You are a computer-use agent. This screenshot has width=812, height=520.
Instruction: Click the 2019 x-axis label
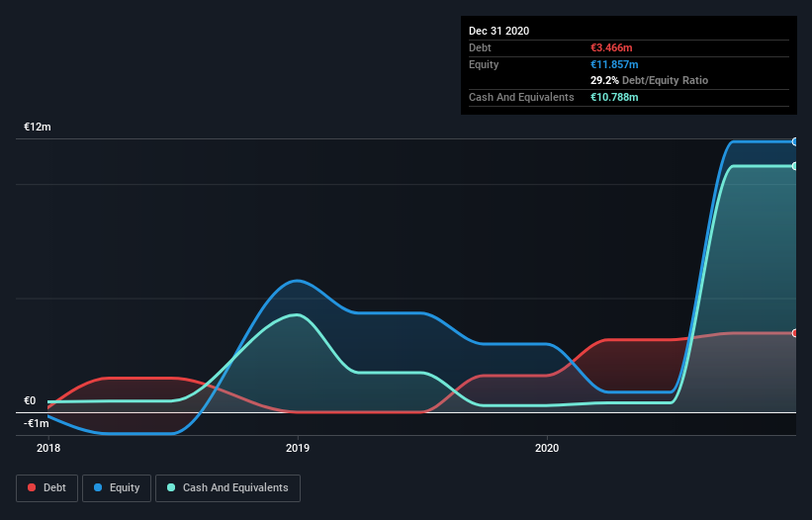tap(298, 448)
